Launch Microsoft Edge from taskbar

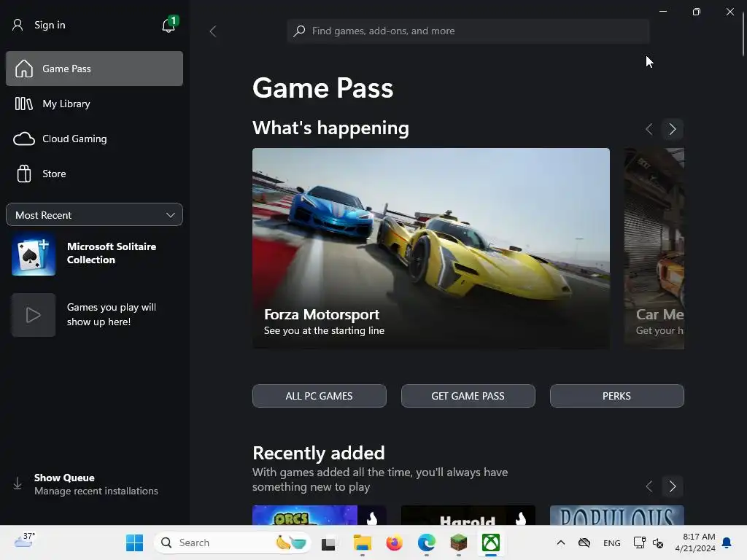pyautogui.click(x=426, y=542)
